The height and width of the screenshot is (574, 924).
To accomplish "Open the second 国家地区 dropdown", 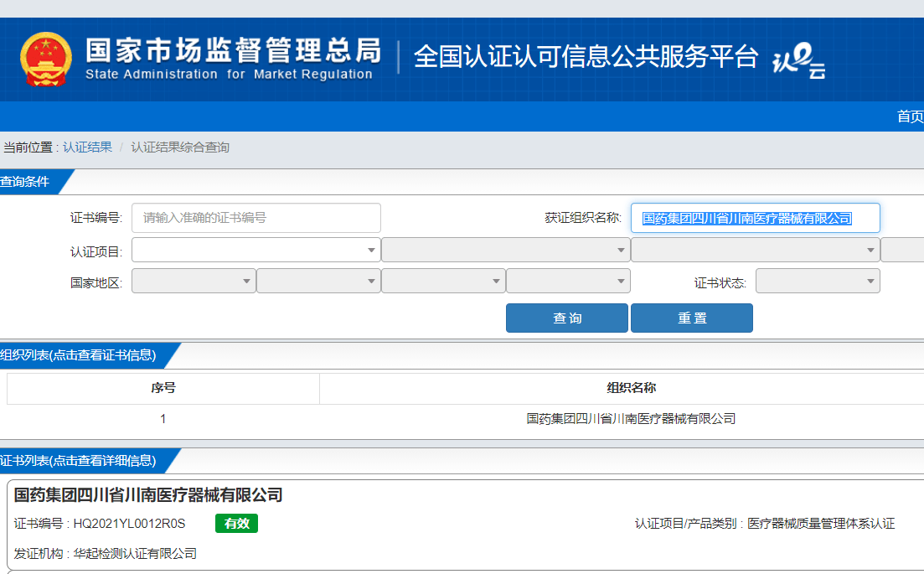I will (x=318, y=281).
